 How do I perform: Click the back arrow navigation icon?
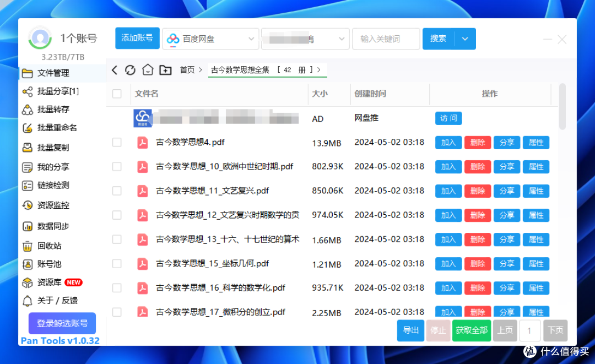[x=115, y=70]
